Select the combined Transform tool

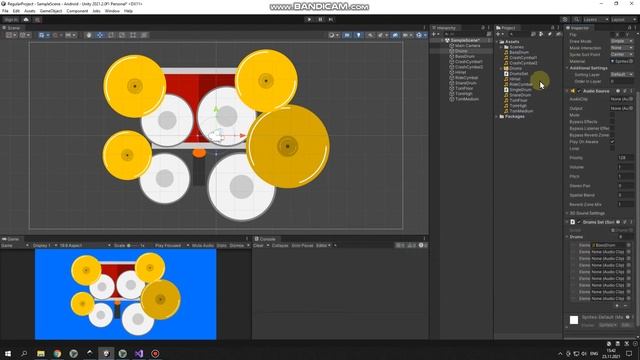[144, 35]
